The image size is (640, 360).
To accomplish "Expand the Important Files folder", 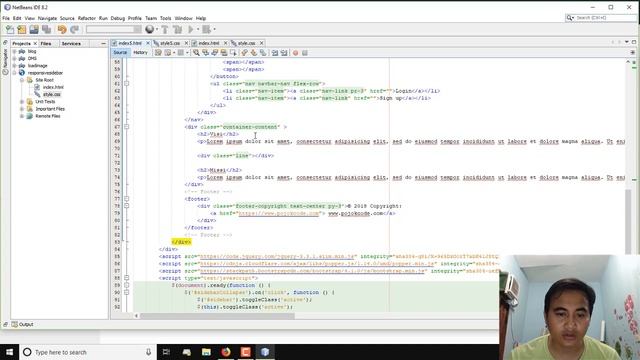I will (x=22, y=109).
